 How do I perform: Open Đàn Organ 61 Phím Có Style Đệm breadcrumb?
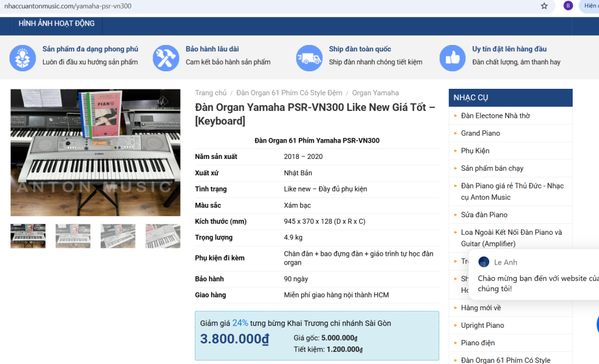pyautogui.click(x=289, y=93)
